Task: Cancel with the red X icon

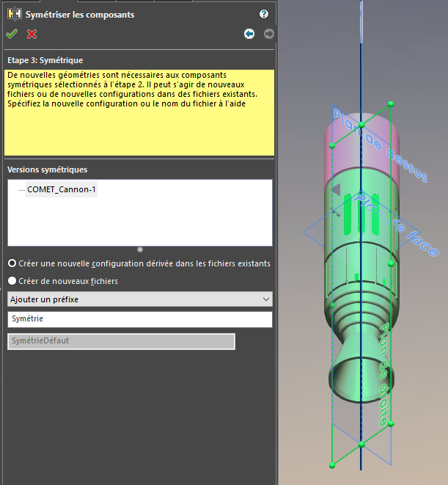Action: [32, 34]
